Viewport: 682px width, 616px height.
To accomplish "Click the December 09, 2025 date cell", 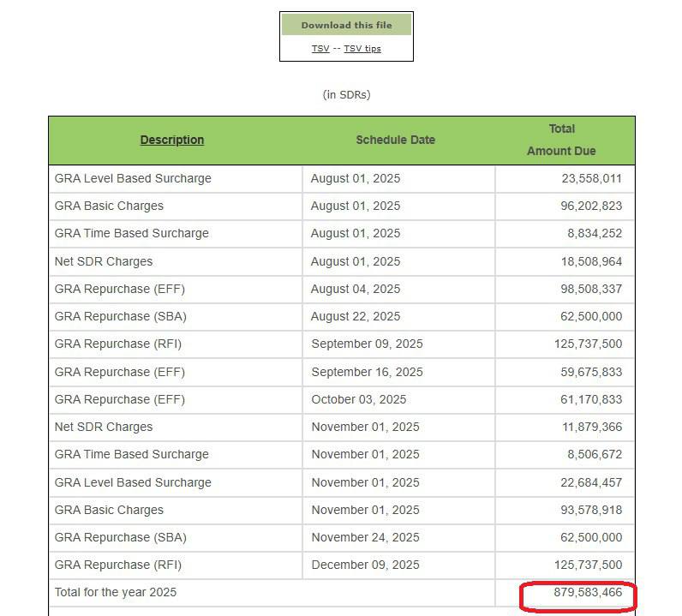I will (365, 565).
